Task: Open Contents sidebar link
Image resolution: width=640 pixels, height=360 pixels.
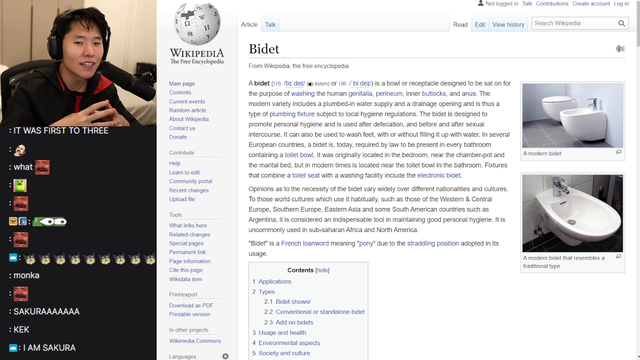Action: coord(180,92)
